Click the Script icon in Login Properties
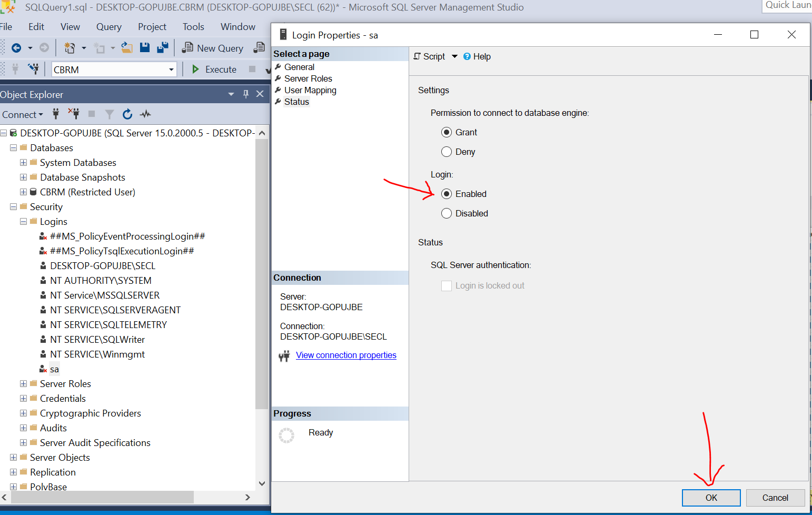Screen dimensions: 812x515 coord(417,56)
